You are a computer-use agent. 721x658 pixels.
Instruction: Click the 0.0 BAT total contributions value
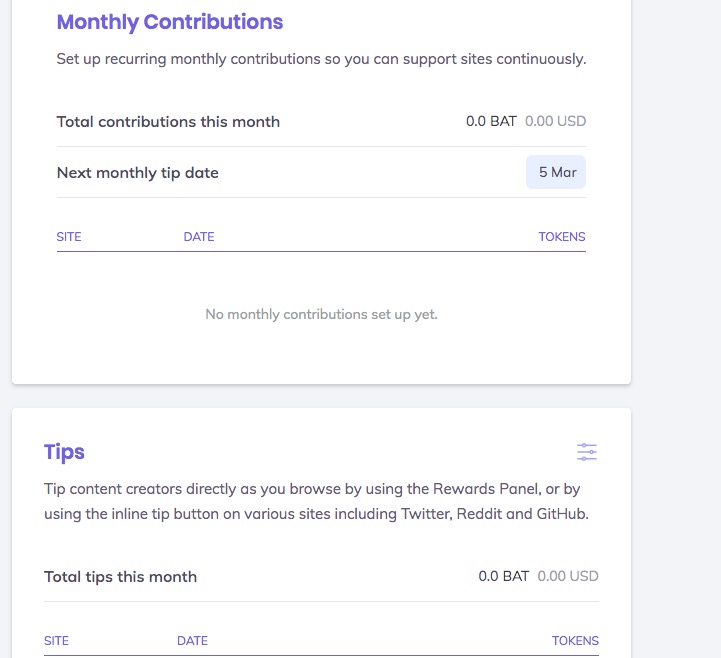point(491,122)
